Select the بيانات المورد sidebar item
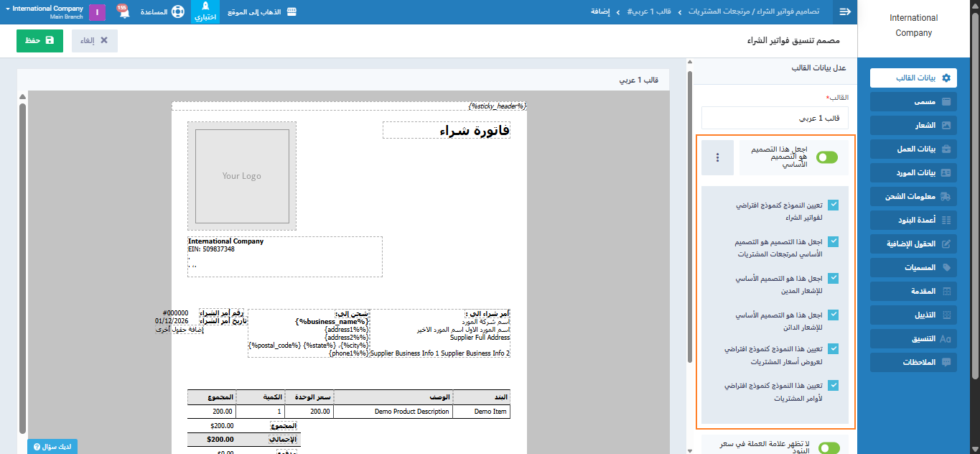Screen dimensions: 980x454 click(913, 172)
